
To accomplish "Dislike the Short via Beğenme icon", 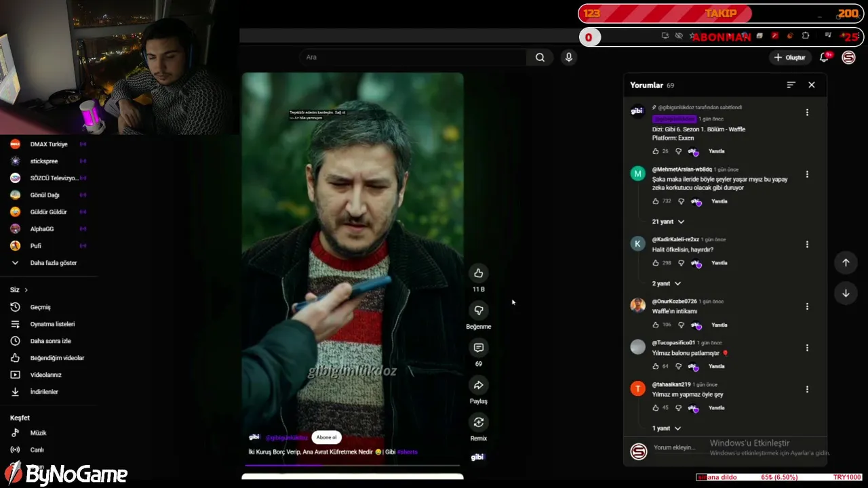I will click(x=479, y=310).
